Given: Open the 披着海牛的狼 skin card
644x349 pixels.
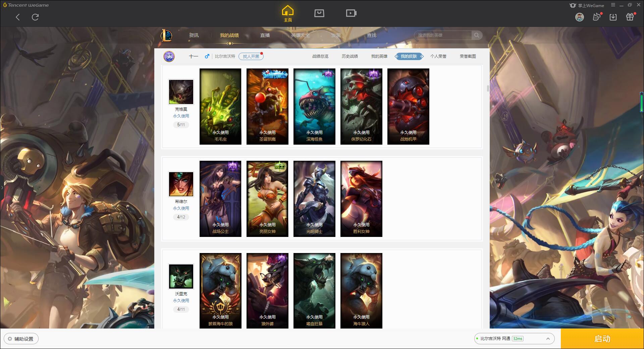Looking at the screenshot, I should pyautogui.click(x=220, y=291).
